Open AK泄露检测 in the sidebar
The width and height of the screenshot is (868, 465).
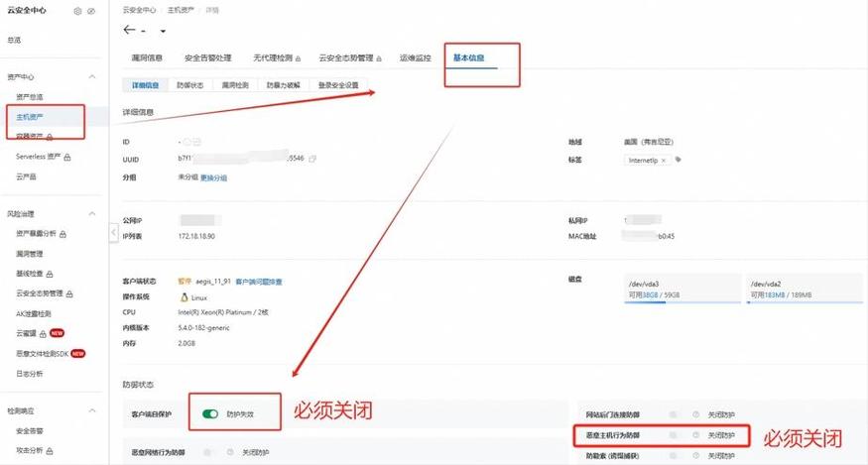click(33, 314)
